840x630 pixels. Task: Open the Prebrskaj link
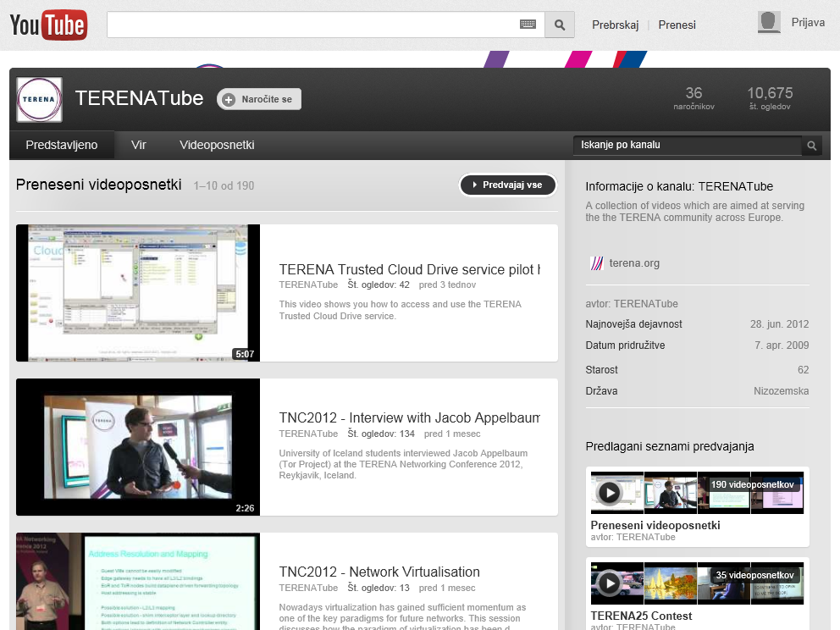tap(615, 25)
